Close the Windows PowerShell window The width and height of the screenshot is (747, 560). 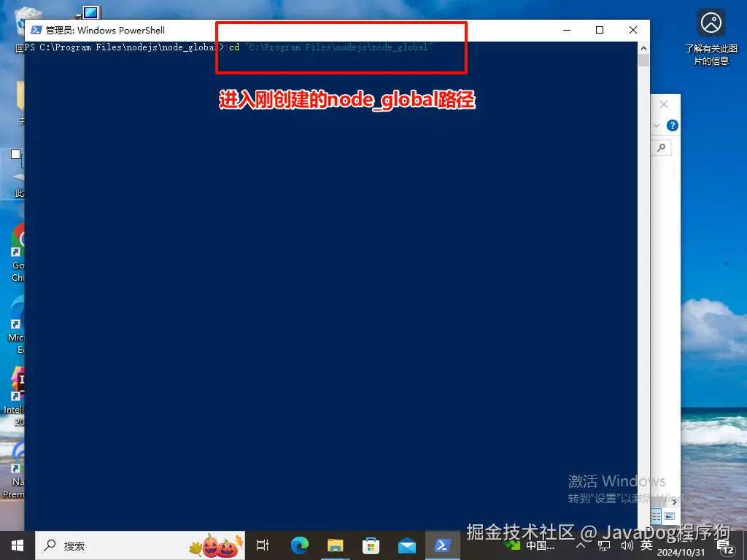tap(633, 30)
